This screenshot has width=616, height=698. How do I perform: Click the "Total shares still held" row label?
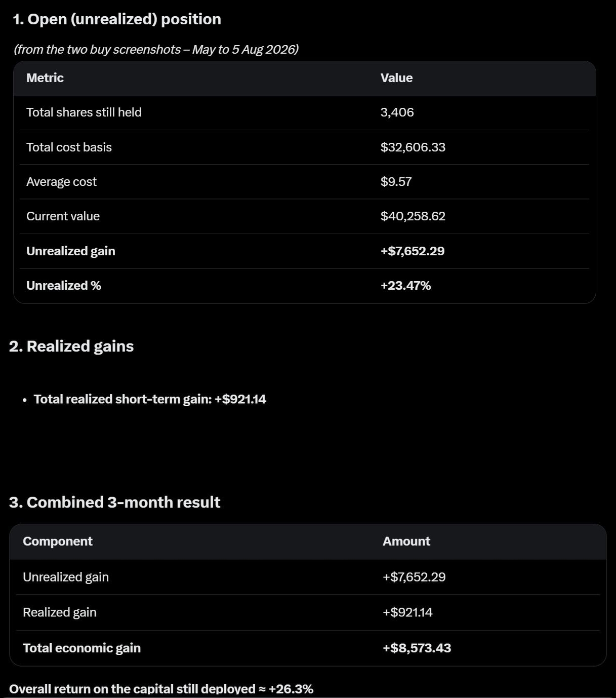[84, 112]
